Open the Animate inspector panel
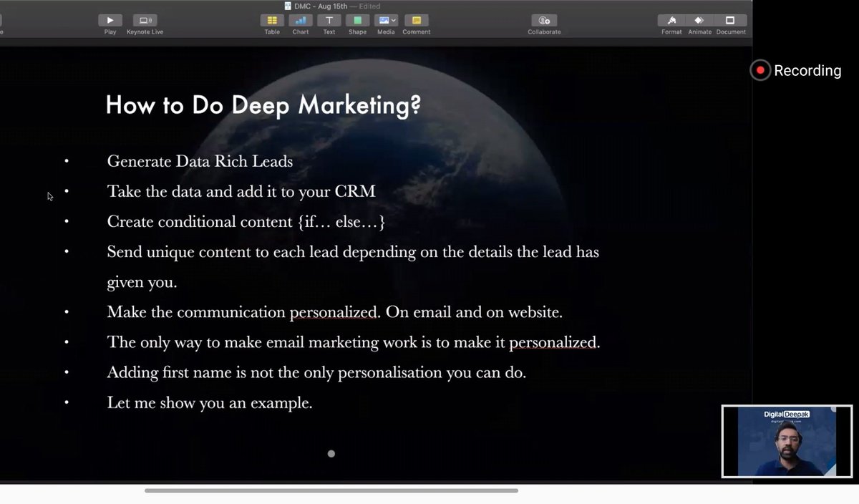Image resolution: width=859 pixels, height=504 pixels. point(700,21)
